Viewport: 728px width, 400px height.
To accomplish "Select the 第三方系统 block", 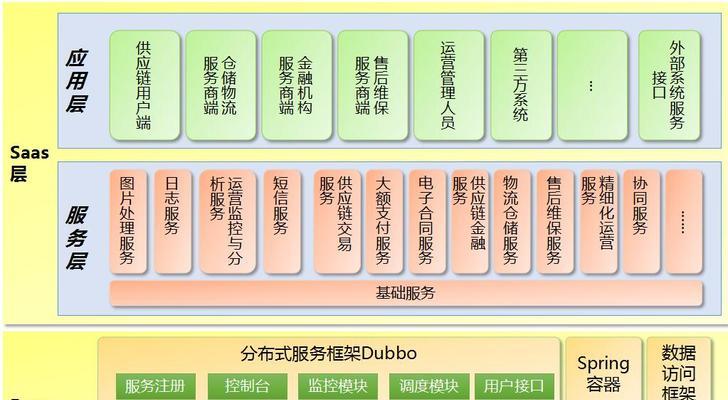I will [521, 85].
